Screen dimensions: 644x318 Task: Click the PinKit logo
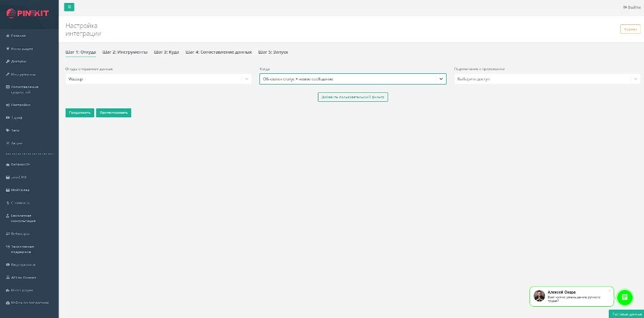click(29, 13)
